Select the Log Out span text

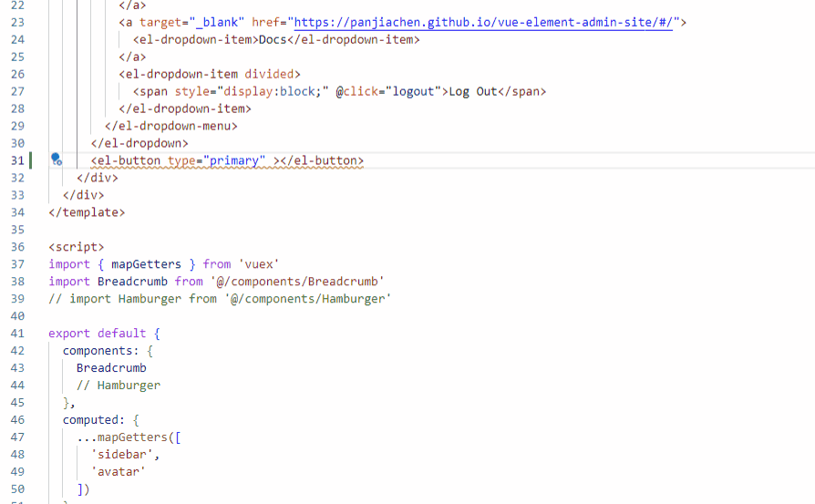click(472, 91)
